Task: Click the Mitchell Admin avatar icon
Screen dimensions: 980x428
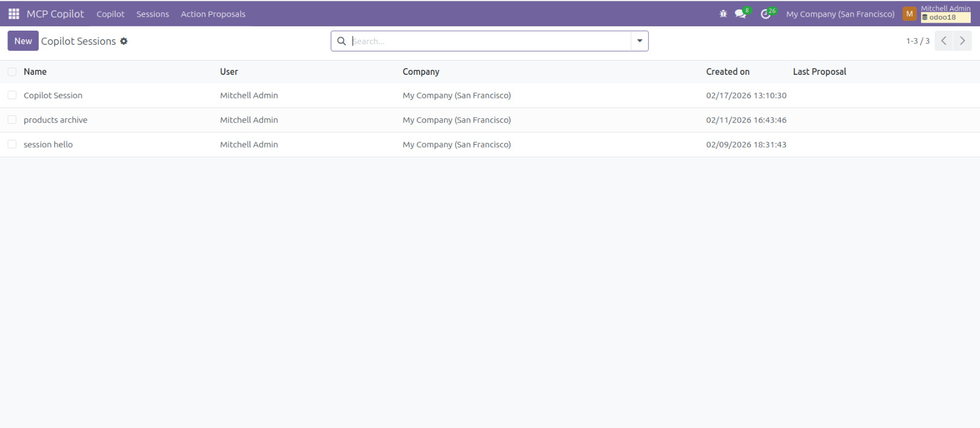Action: tap(910, 13)
